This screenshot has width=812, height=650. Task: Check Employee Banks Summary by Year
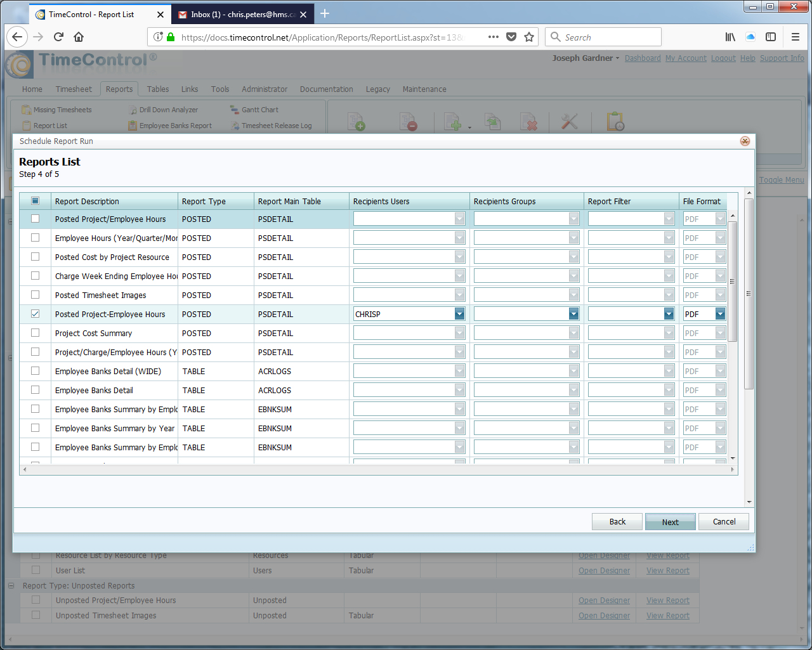36,428
